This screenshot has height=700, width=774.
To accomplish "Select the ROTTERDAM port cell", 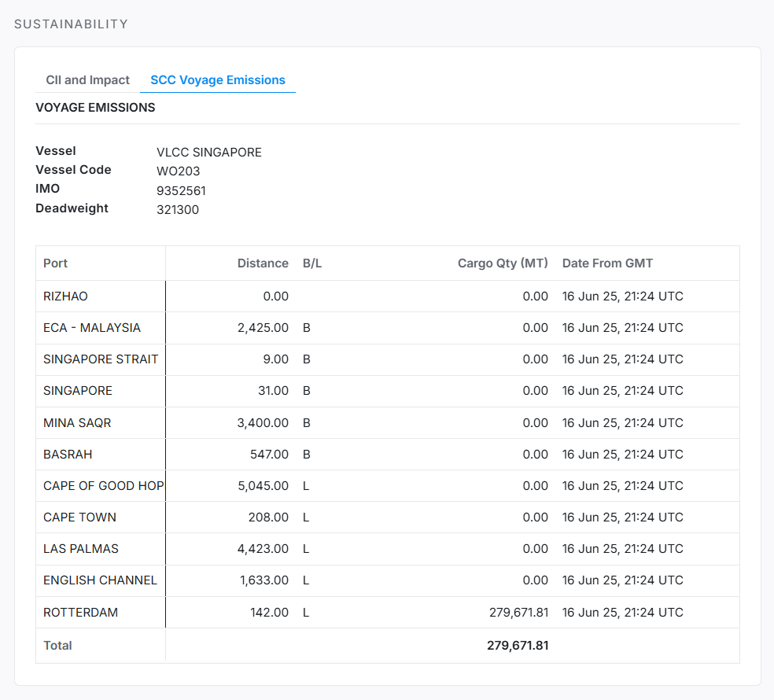I will (80, 613).
